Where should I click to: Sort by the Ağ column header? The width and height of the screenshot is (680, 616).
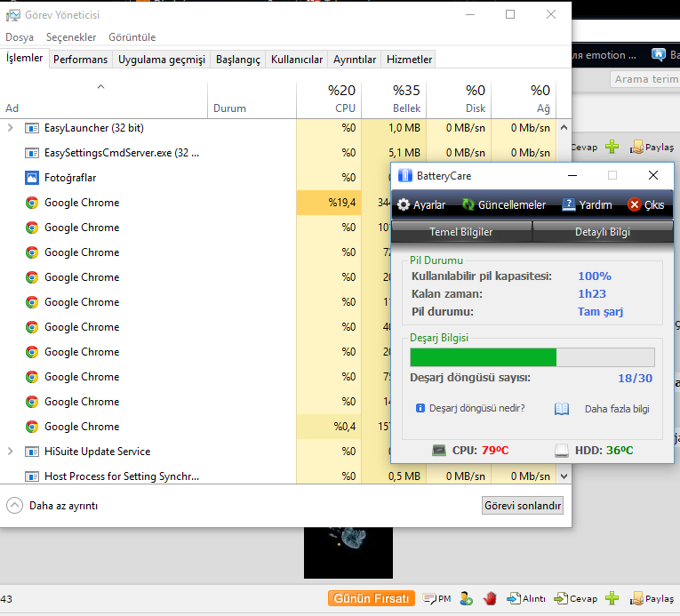coord(524,99)
